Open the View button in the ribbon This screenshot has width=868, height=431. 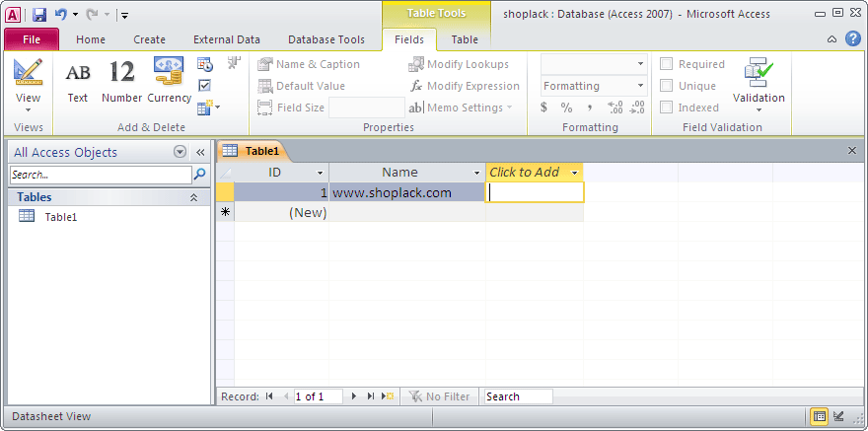pyautogui.click(x=28, y=85)
